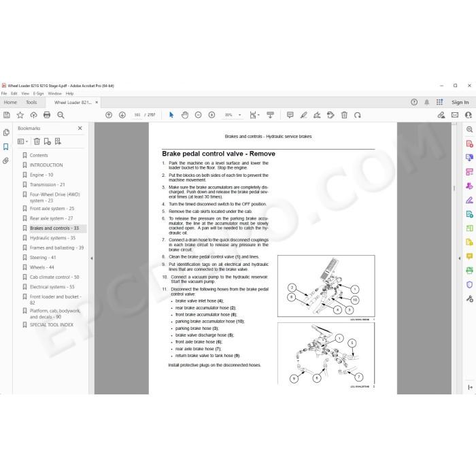
Task: Go to the previous page arrow
Action: click(109, 115)
